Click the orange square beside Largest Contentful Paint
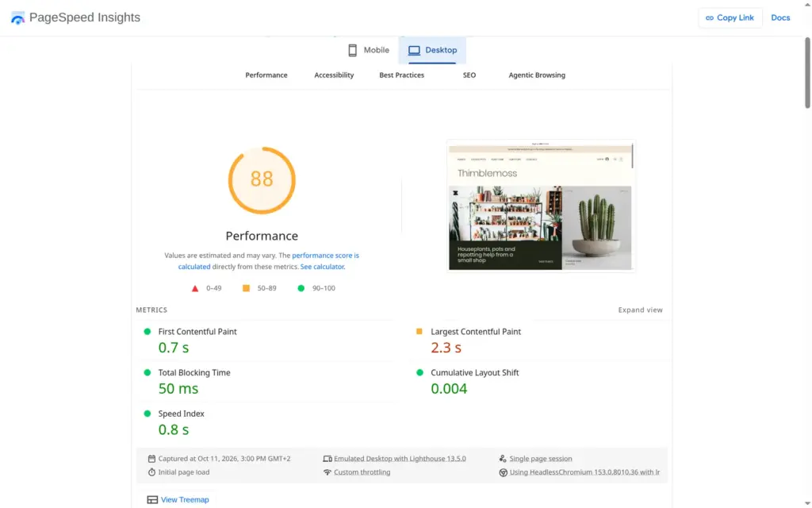This screenshot has height=508, width=812. tap(419, 331)
